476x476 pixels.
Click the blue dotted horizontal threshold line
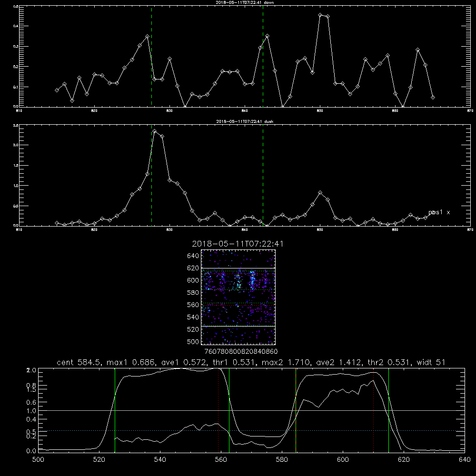(251, 430)
